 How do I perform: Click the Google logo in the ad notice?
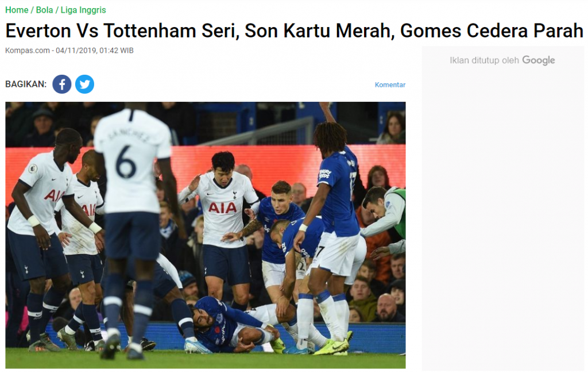539,60
